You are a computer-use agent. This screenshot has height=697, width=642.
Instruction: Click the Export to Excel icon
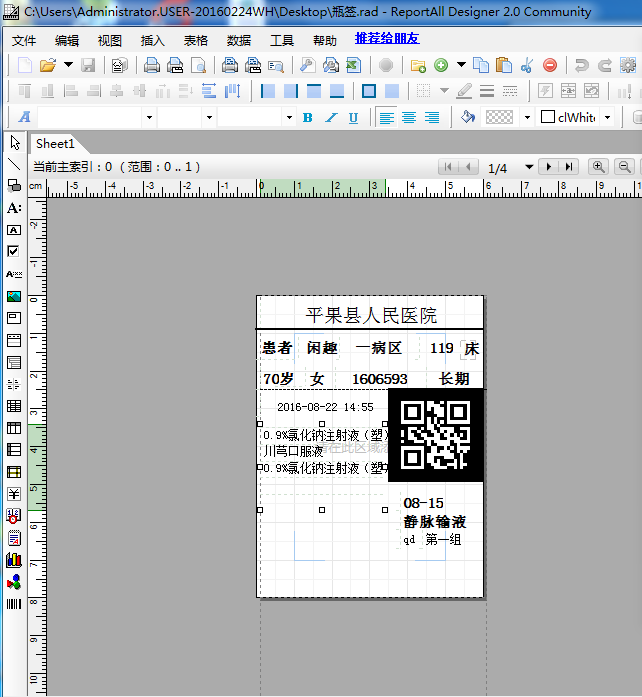click(x=354, y=65)
